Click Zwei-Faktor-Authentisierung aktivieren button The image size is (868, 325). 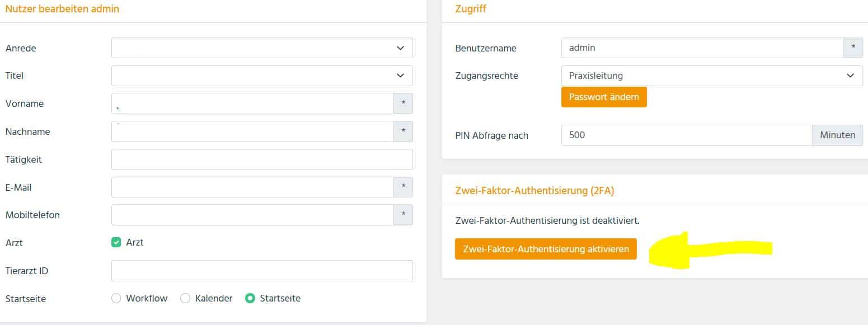[546, 249]
